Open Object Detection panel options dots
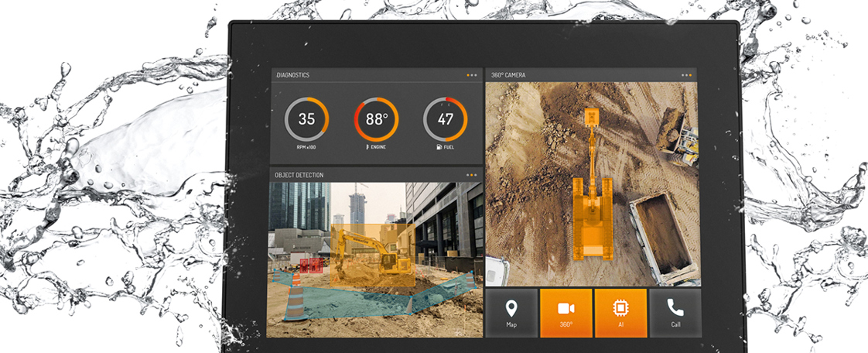This screenshot has height=353, width=868. [x=471, y=175]
